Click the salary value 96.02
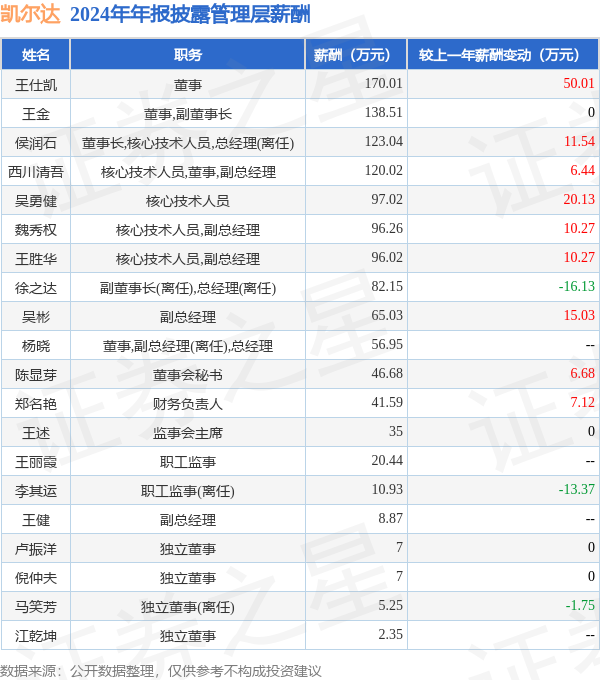Image resolution: width=600 pixels, height=680 pixels. coord(387,258)
